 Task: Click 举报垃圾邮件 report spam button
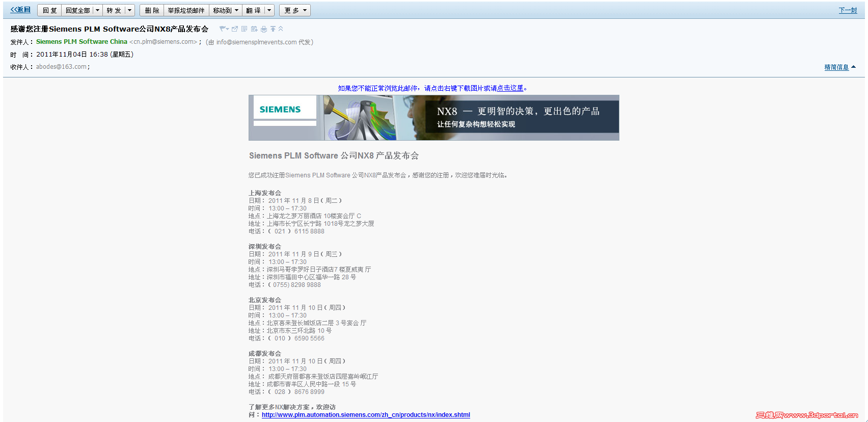tap(186, 10)
